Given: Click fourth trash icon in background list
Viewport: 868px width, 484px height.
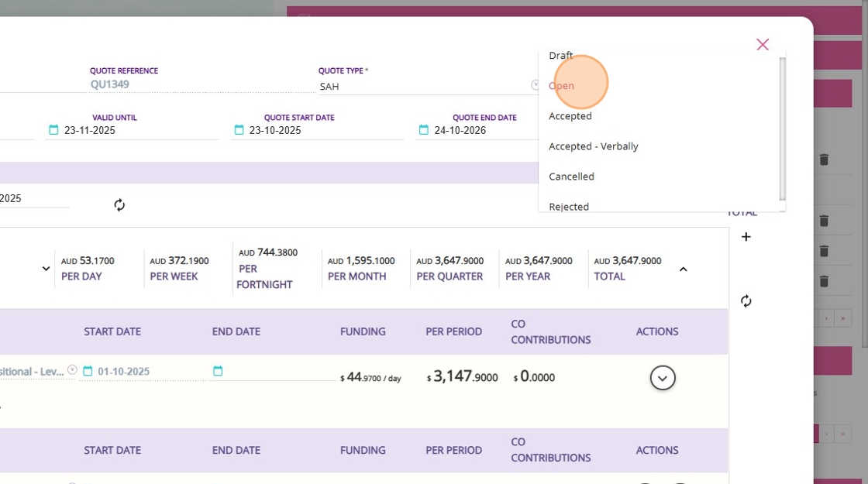Looking at the screenshot, I should (x=824, y=282).
